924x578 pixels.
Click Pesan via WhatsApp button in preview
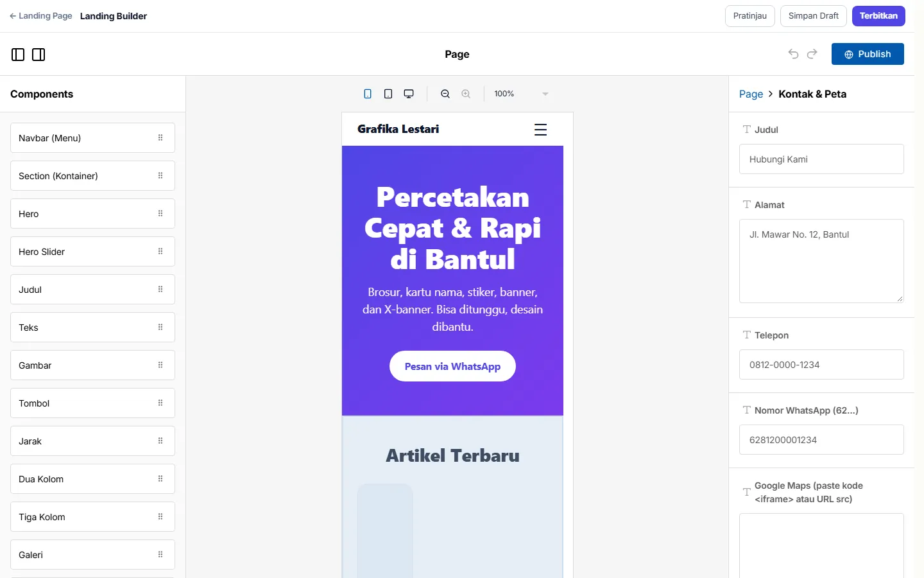click(x=452, y=366)
